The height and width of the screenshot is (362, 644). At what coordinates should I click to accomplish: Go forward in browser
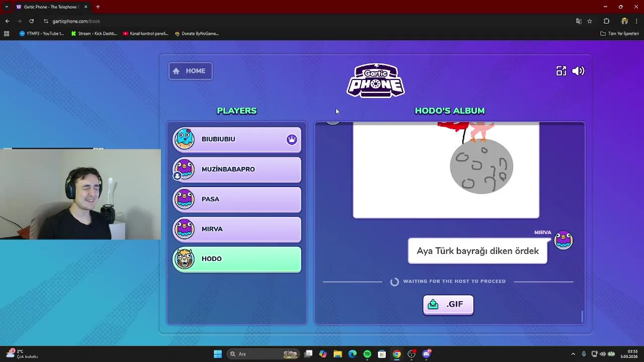(19, 21)
